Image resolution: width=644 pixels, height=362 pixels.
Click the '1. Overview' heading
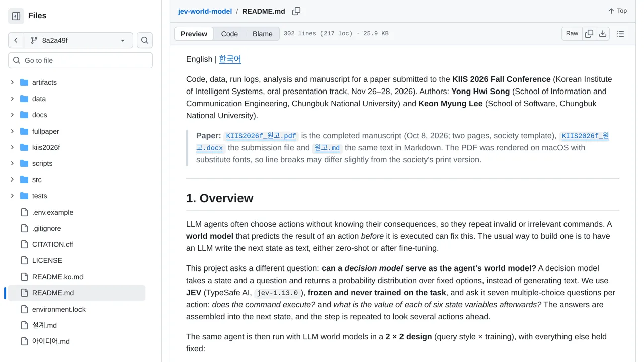[219, 198]
